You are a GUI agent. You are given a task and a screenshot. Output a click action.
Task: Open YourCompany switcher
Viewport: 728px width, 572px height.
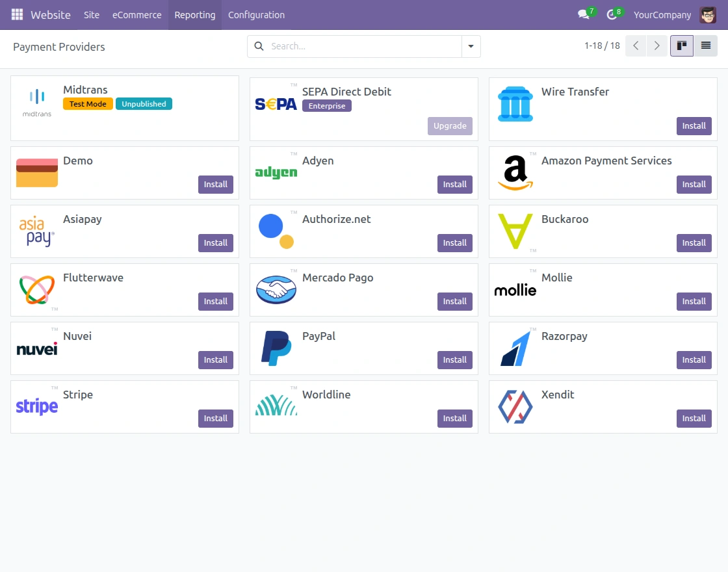tap(662, 15)
